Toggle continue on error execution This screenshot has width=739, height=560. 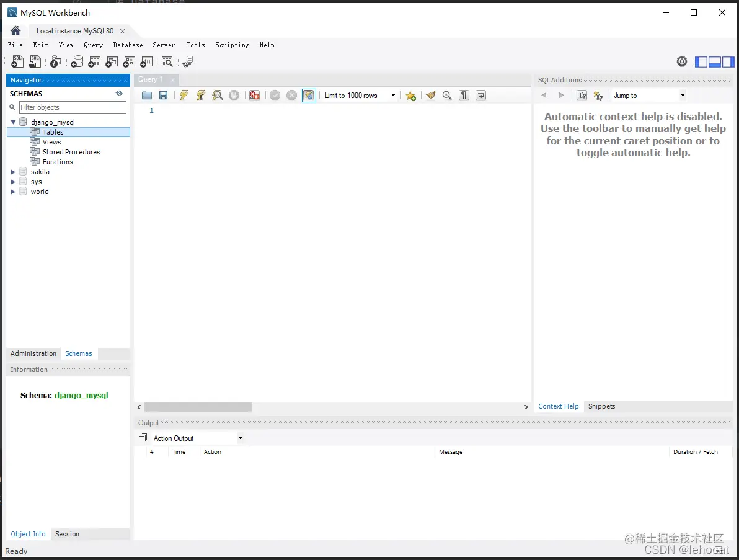[x=255, y=96]
